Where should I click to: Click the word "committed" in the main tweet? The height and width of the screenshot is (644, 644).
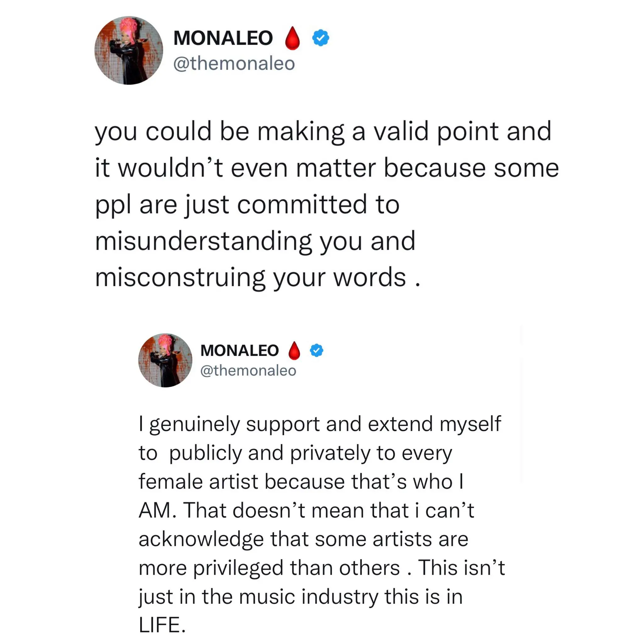pyautogui.click(x=302, y=205)
